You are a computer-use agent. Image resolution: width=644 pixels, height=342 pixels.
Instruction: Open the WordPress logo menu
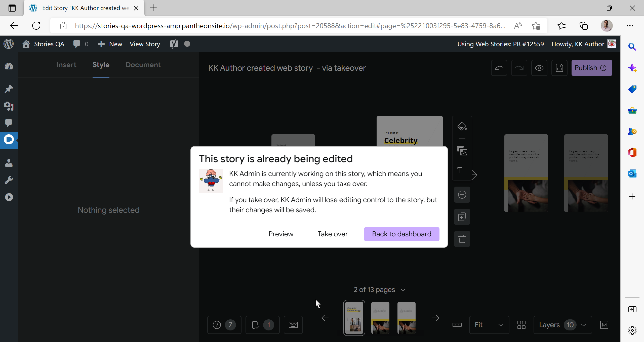click(9, 44)
